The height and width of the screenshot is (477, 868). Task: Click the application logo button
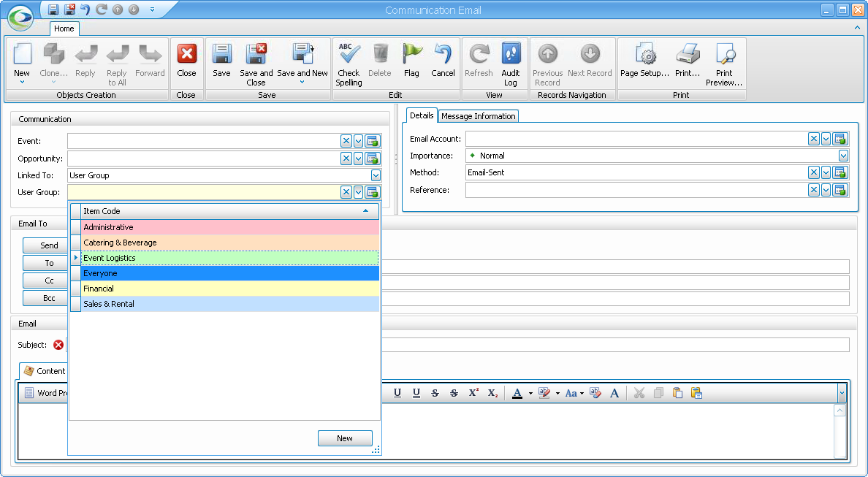pyautogui.click(x=20, y=18)
